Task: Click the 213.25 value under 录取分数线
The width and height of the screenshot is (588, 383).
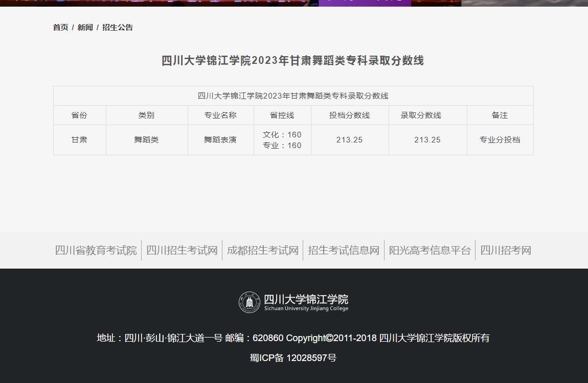Action: pos(427,139)
